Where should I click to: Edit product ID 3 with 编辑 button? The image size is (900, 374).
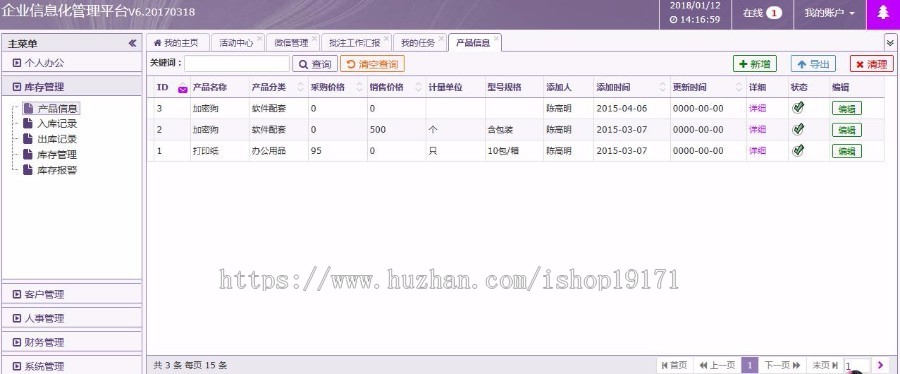click(x=847, y=108)
